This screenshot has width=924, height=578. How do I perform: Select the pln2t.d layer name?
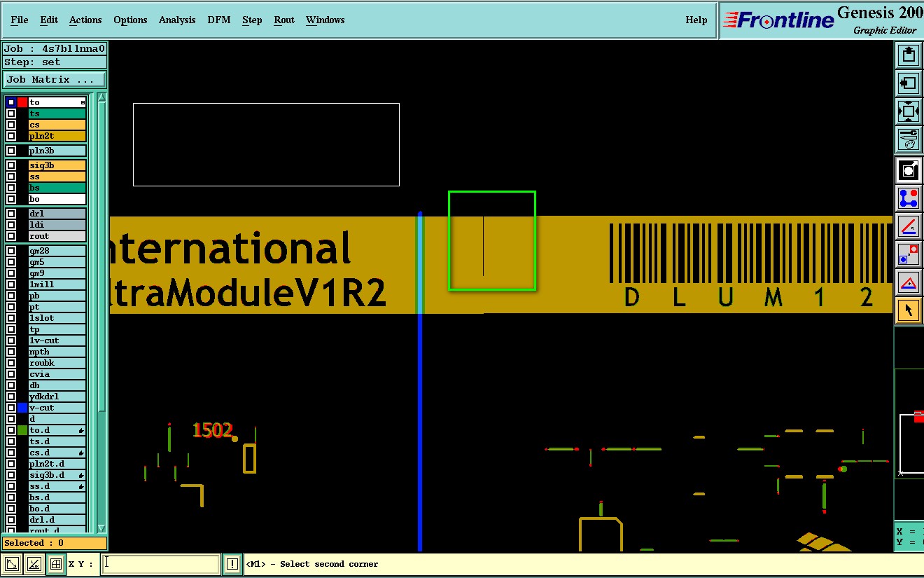click(x=57, y=464)
